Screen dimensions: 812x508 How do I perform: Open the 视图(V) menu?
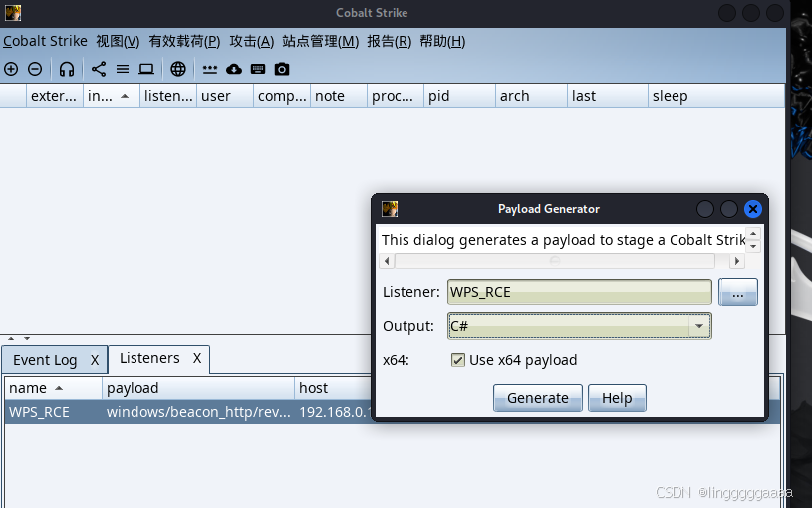pyautogui.click(x=118, y=41)
